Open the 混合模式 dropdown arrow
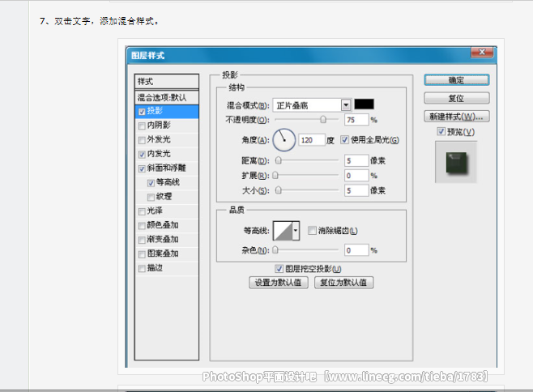 click(x=346, y=105)
